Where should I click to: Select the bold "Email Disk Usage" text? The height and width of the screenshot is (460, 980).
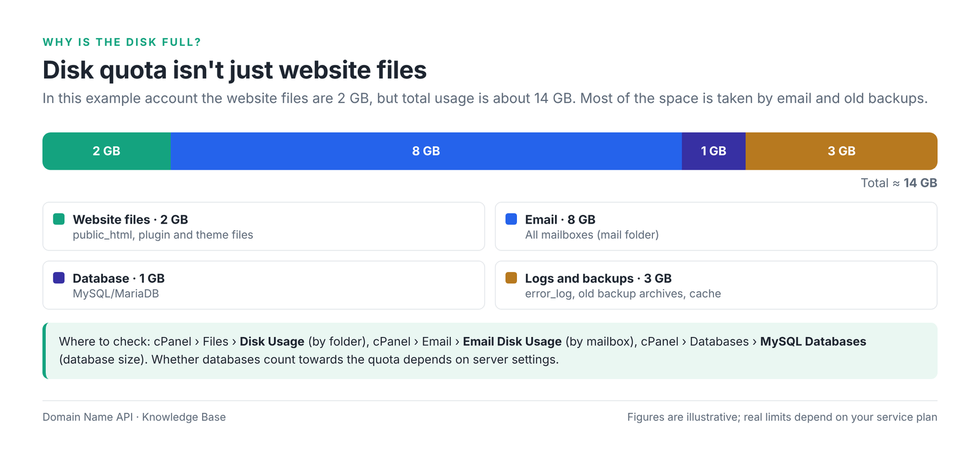(x=512, y=342)
